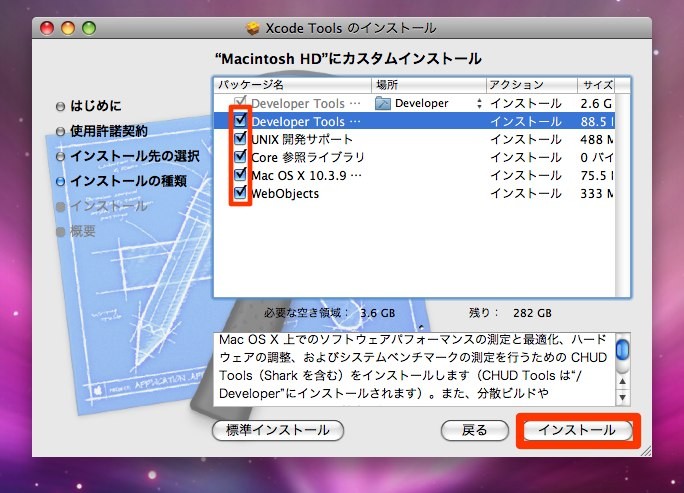Image resolution: width=684 pixels, height=493 pixels.
Task: Uncheck UNIX 開発サポート checkbox
Action: tap(240, 138)
